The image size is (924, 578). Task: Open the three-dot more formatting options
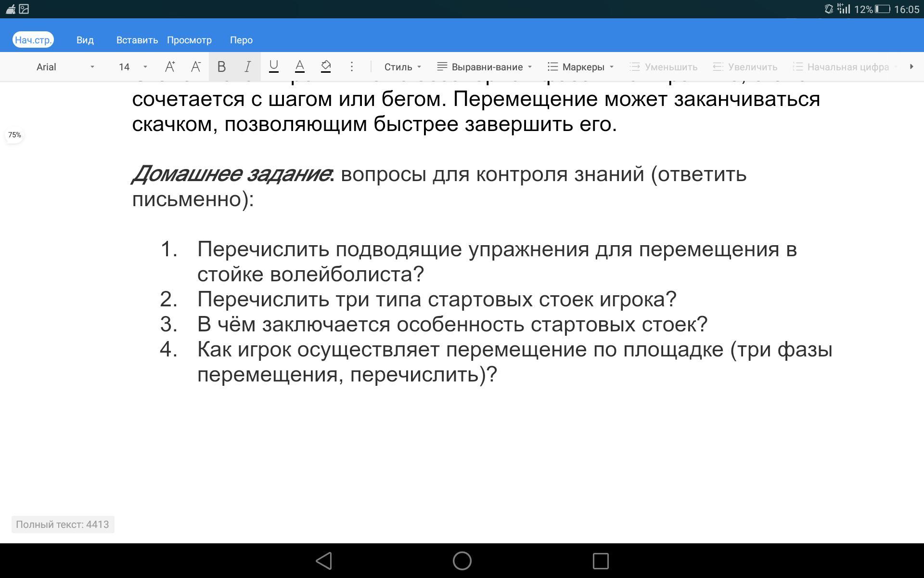(x=352, y=66)
